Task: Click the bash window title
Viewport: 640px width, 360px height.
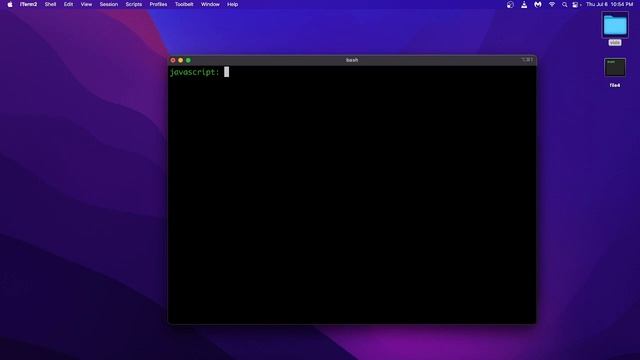Action: pos(352,60)
